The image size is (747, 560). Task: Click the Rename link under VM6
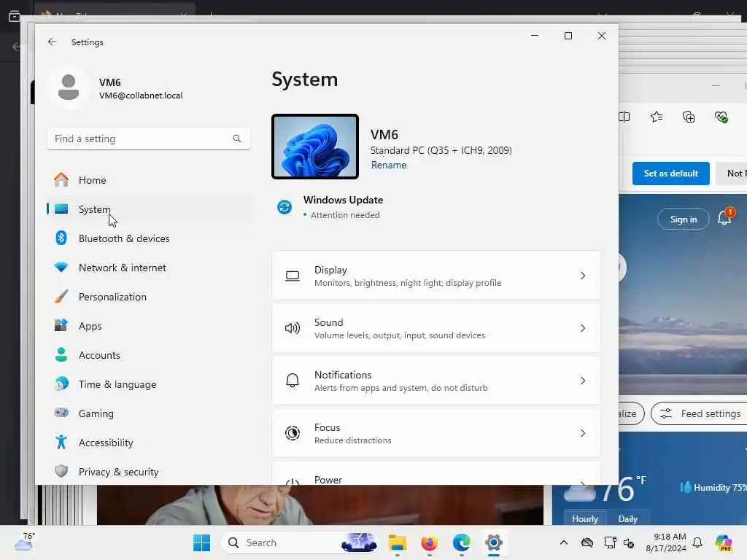(x=389, y=165)
